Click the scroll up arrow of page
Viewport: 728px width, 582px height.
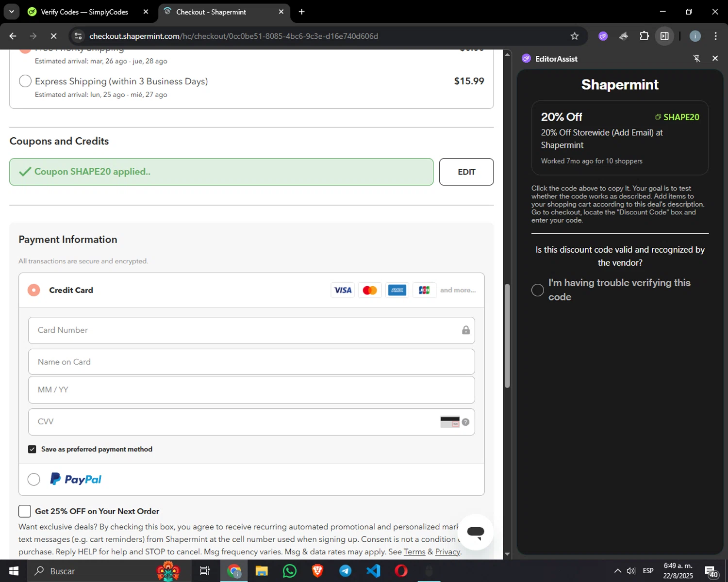coord(507,54)
